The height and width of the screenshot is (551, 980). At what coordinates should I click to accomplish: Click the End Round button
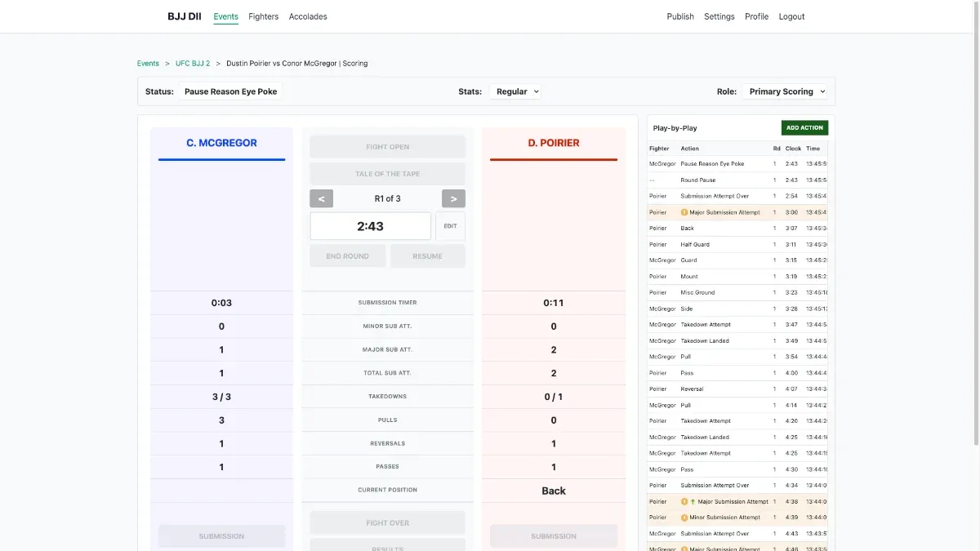click(x=348, y=256)
